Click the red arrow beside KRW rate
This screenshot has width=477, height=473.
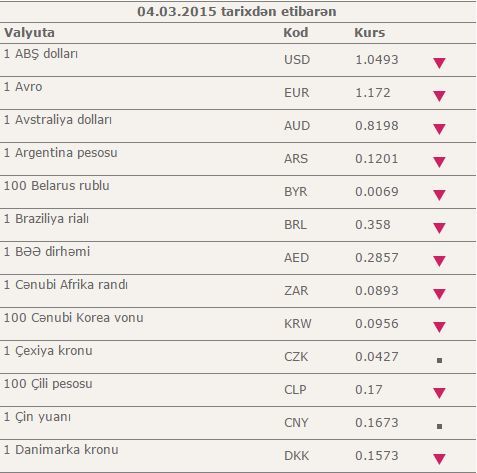pos(439,327)
